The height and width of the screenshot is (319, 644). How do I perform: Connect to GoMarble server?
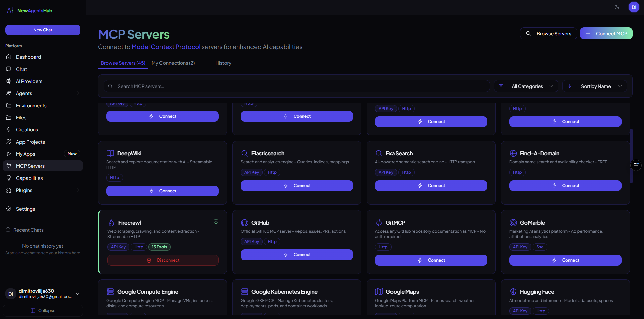(565, 260)
